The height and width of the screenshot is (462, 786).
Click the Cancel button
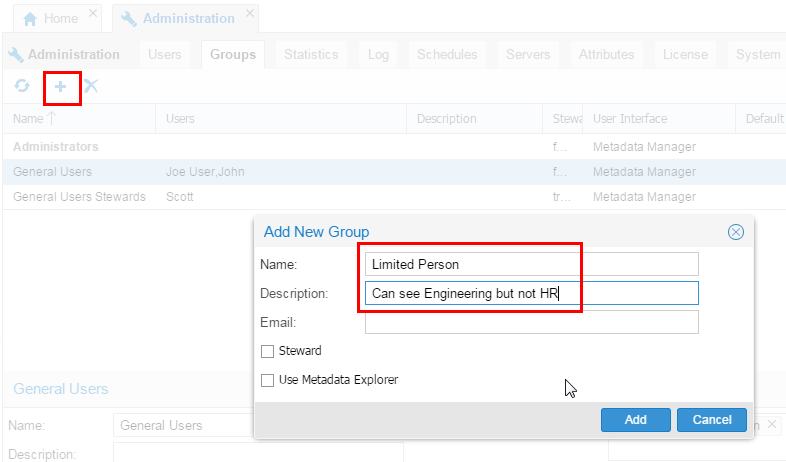[712, 420]
